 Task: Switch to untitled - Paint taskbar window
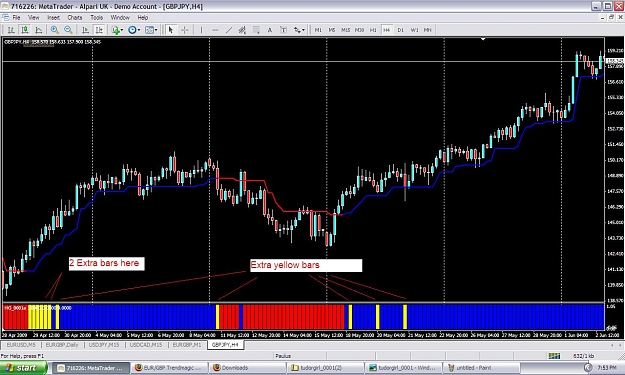click(x=482, y=368)
